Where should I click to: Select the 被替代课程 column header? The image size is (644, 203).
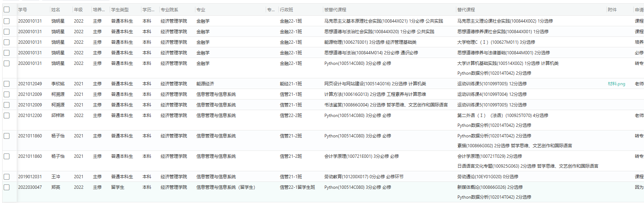tap(335, 10)
